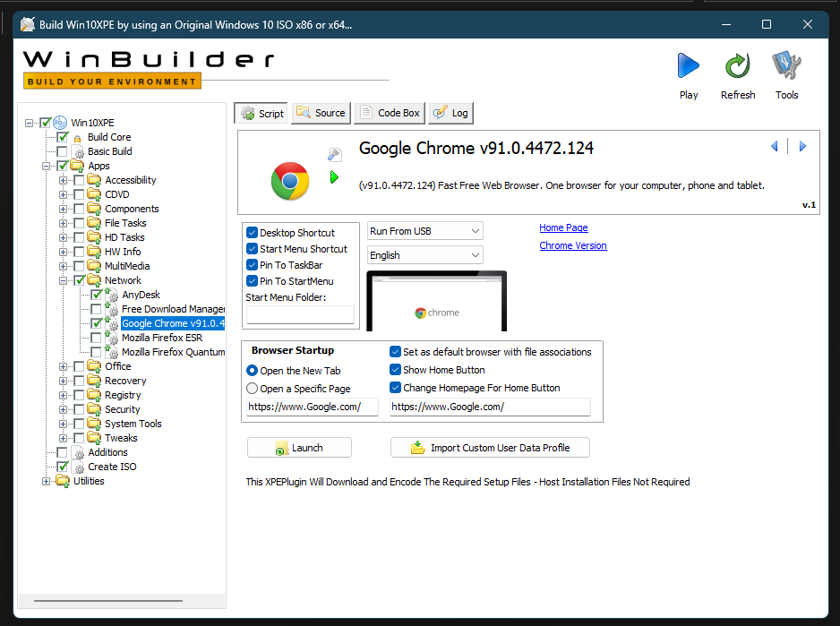
Task: Toggle Show Home Button checkbox
Action: 395,370
